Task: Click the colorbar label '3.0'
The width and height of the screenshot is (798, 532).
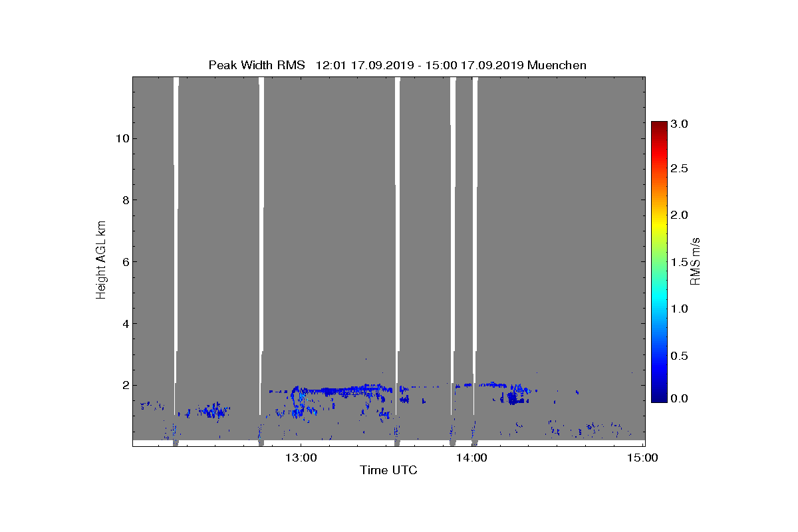Action: 678,124
